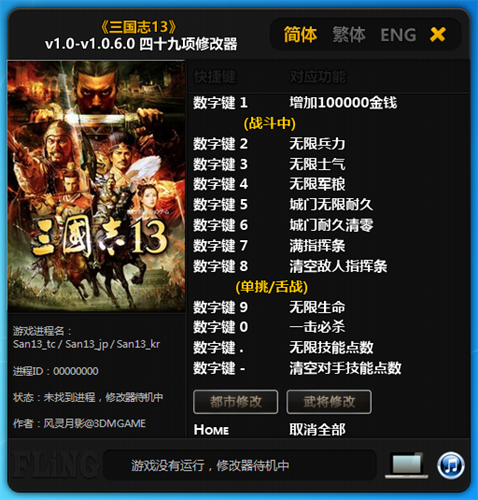
Task: Click the blue music note icon
Action: click(451, 465)
